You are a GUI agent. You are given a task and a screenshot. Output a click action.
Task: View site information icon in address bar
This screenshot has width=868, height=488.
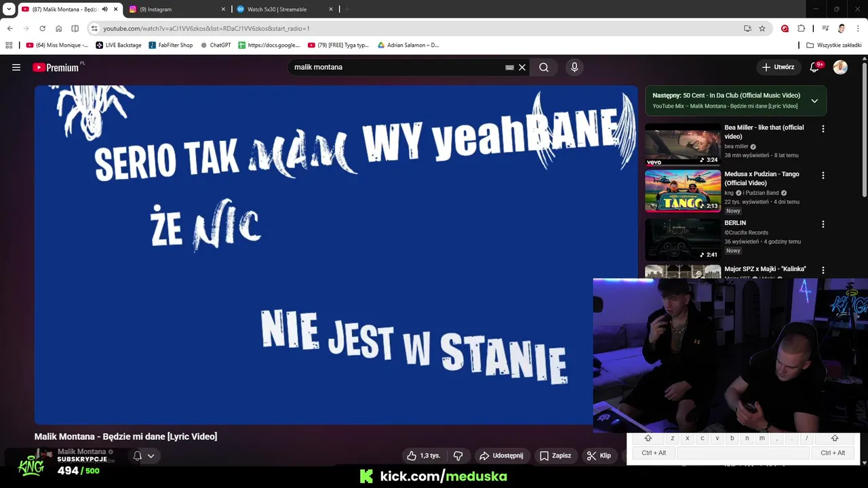pos(94,28)
